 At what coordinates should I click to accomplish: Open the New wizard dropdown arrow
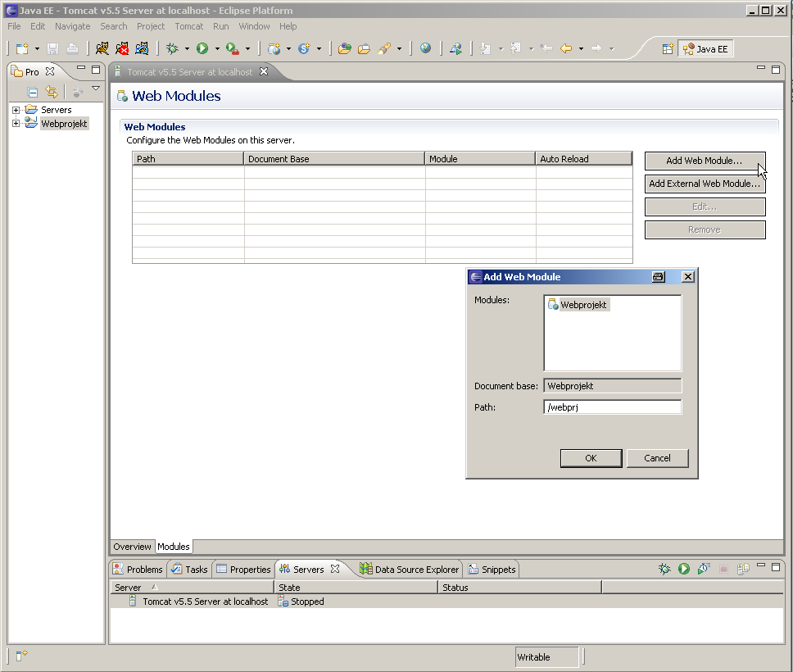tap(37, 49)
